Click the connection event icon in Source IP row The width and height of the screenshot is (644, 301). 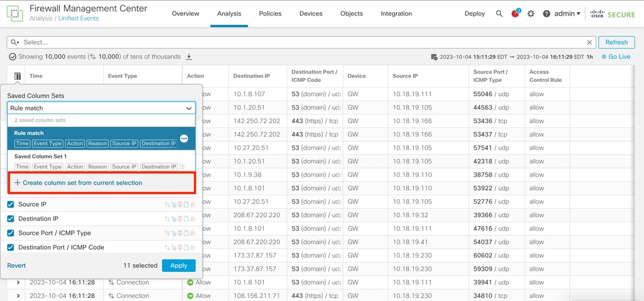point(167,204)
